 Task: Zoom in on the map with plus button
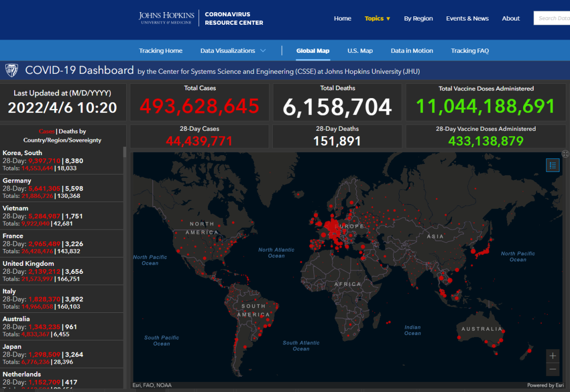pyautogui.click(x=553, y=356)
